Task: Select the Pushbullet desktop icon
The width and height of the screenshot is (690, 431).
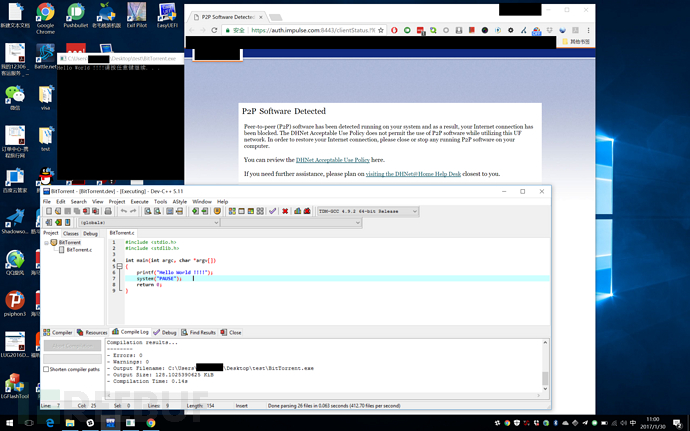Action: pos(76,16)
